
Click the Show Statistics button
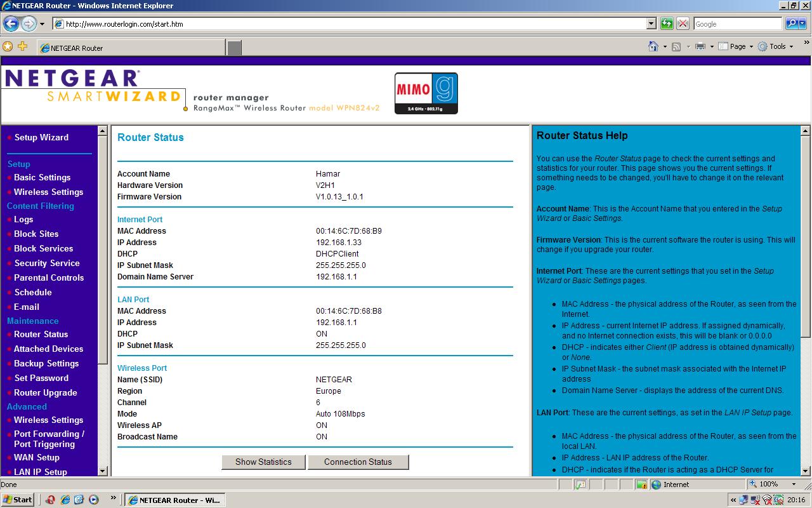(263, 462)
